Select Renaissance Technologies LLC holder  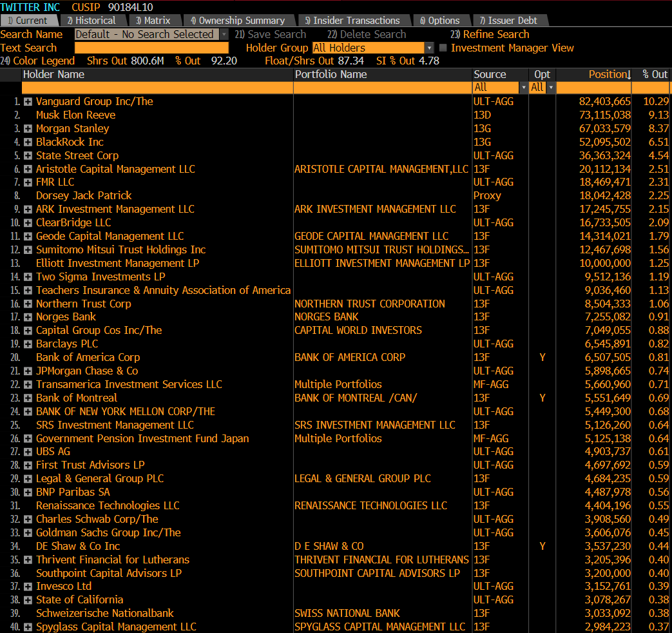point(108,505)
